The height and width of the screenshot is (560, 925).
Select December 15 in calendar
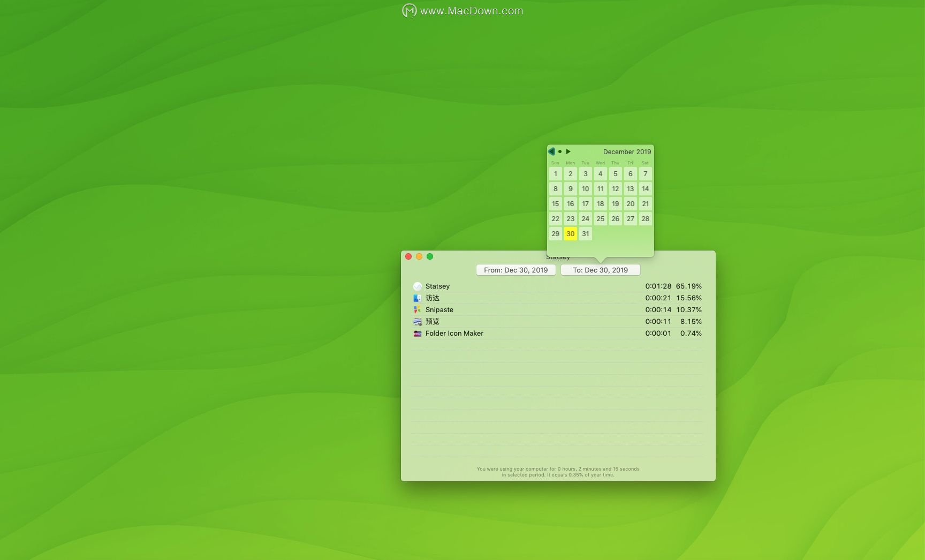tap(556, 204)
